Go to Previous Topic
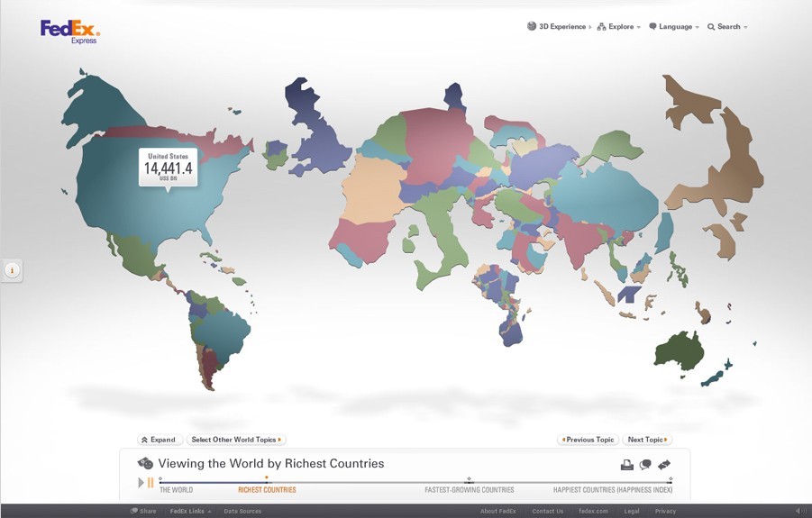This screenshot has width=812, height=518. coord(588,440)
